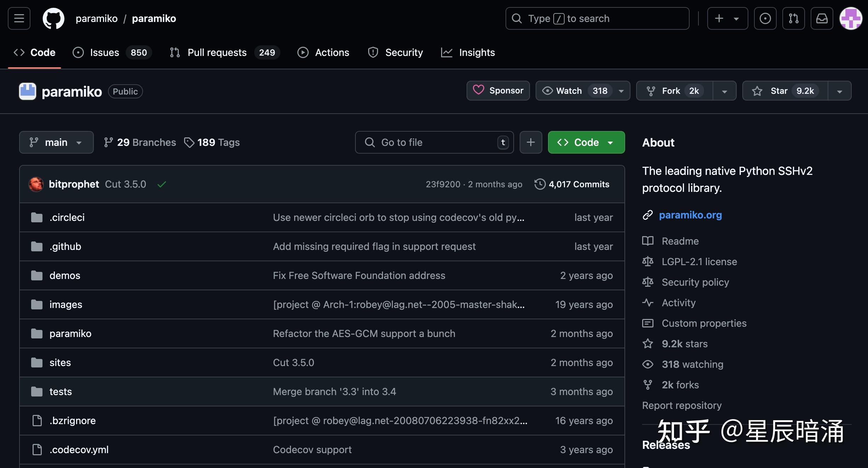This screenshot has height=468, width=868.
Task: Sponsor the project with the heart button
Action: (x=498, y=91)
